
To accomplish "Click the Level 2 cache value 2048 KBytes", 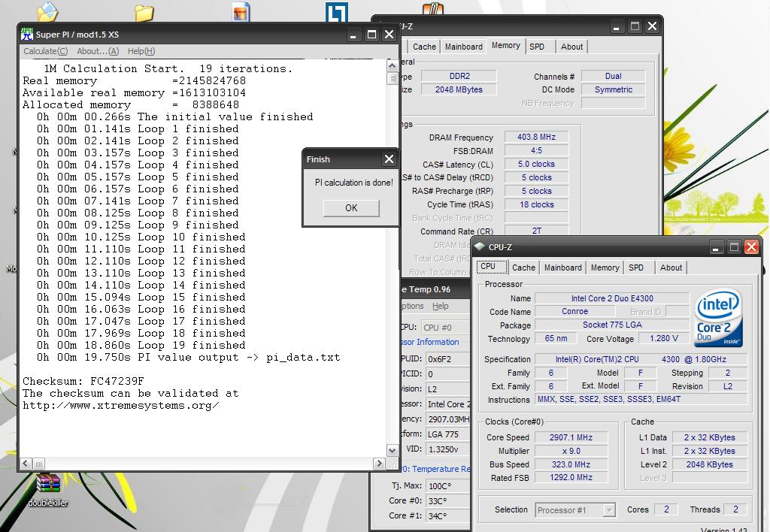I will 710,464.
